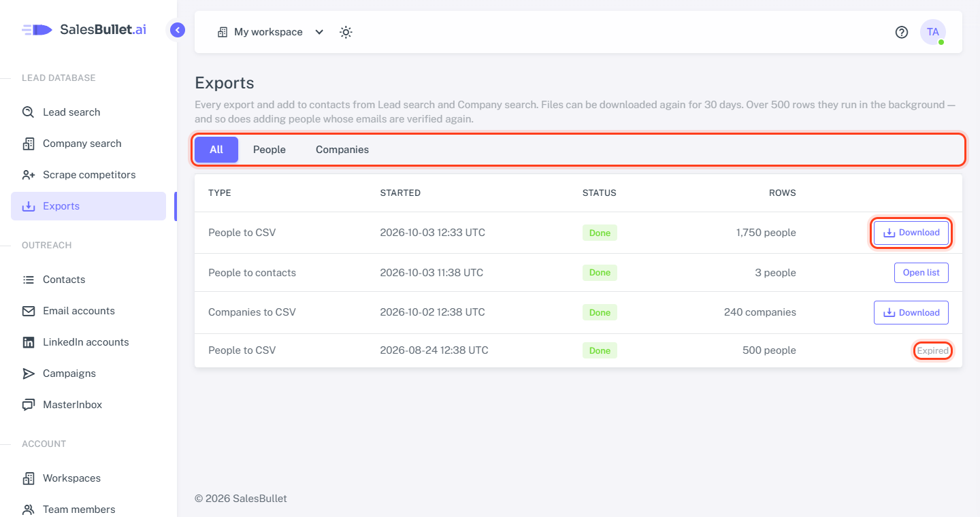
Task: Click the ROWS column header
Action: [x=783, y=193]
